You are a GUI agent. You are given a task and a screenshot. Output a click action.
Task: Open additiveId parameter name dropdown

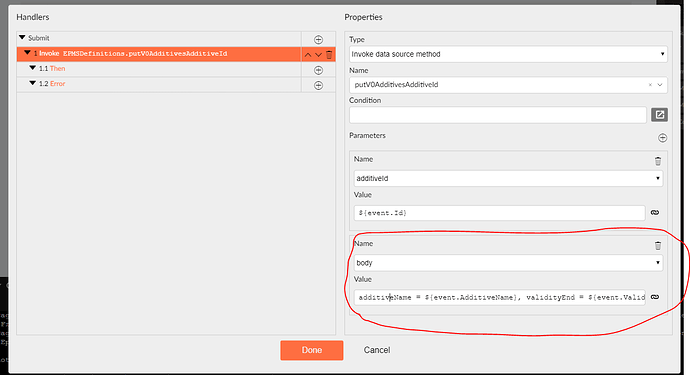508,178
